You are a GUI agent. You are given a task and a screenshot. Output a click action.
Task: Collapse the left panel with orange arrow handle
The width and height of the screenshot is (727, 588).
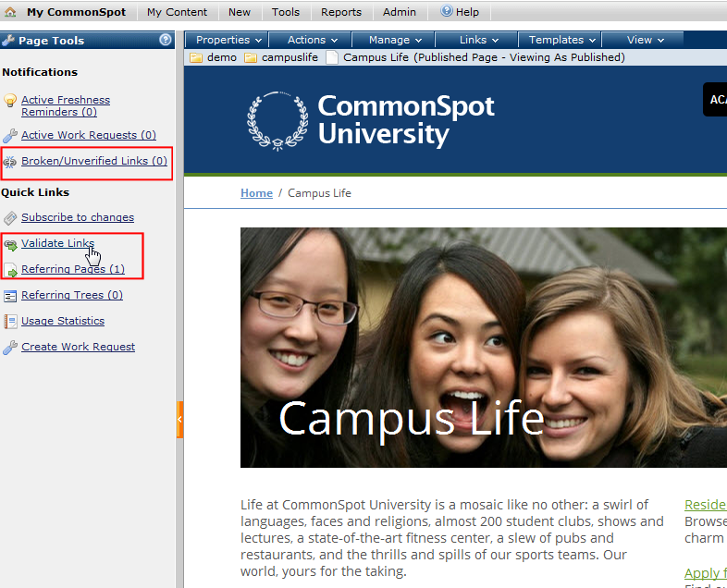[x=179, y=420]
